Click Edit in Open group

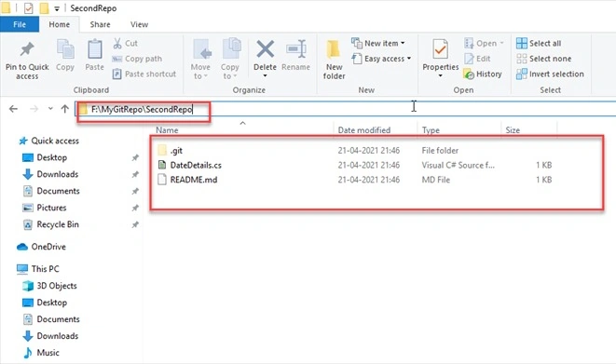(477, 59)
